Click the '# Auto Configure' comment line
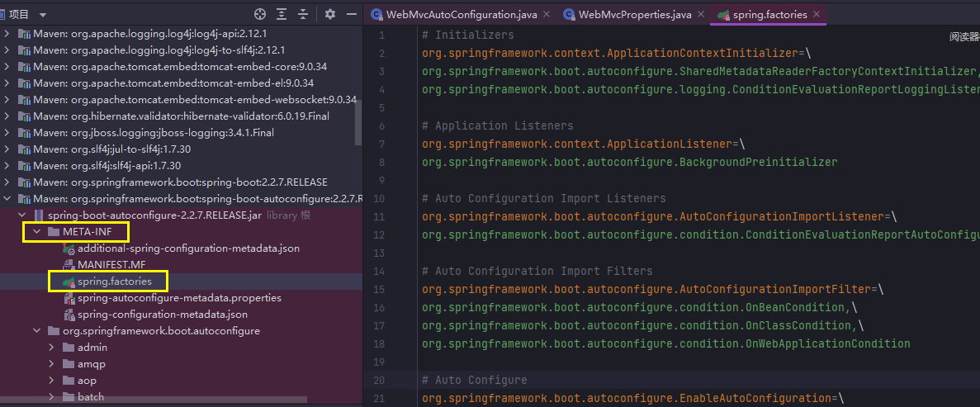 475,380
